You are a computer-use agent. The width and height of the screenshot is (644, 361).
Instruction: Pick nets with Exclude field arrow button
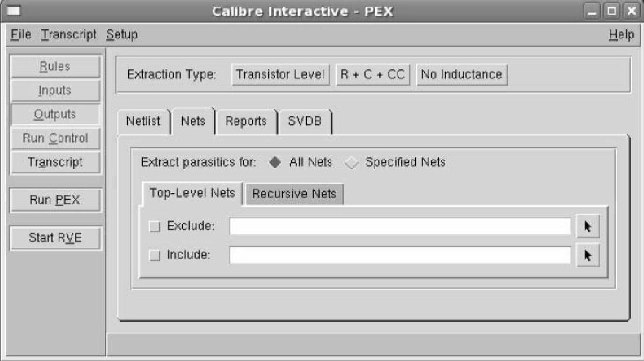point(587,227)
